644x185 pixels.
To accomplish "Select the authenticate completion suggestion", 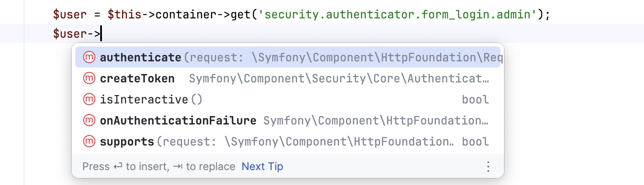I will pos(140,57).
